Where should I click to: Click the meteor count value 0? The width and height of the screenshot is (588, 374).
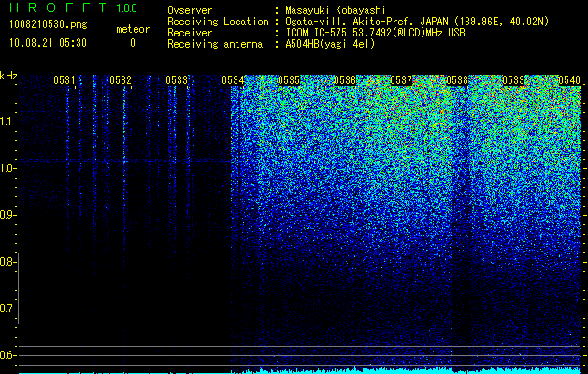click(x=133, y=43)
